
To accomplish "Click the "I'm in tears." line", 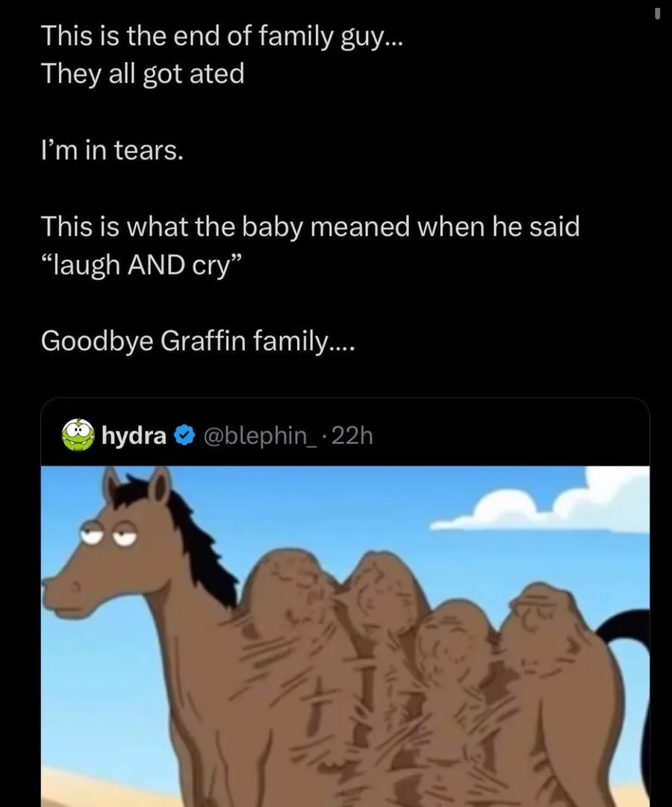I will [x=111, y=151].
